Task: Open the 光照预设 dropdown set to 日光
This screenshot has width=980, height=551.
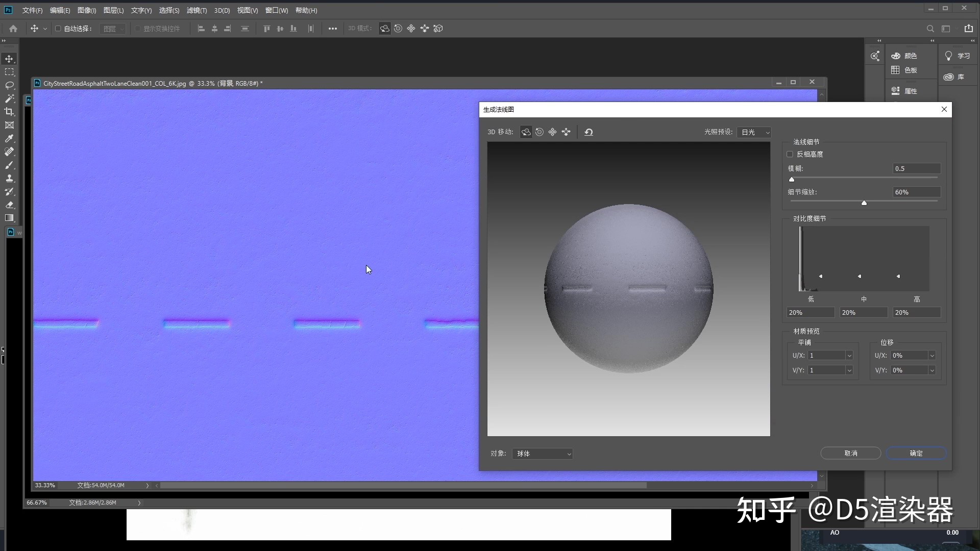Action: tap(754, 132)
